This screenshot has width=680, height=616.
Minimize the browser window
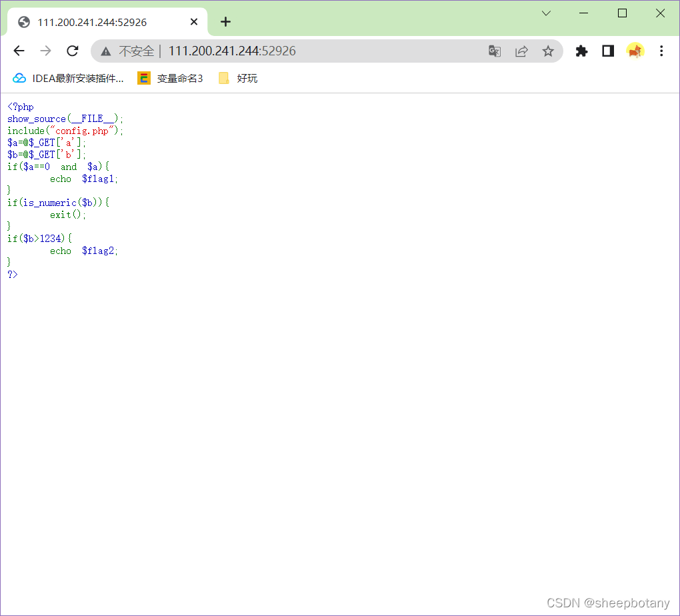(x=584, y=13)
